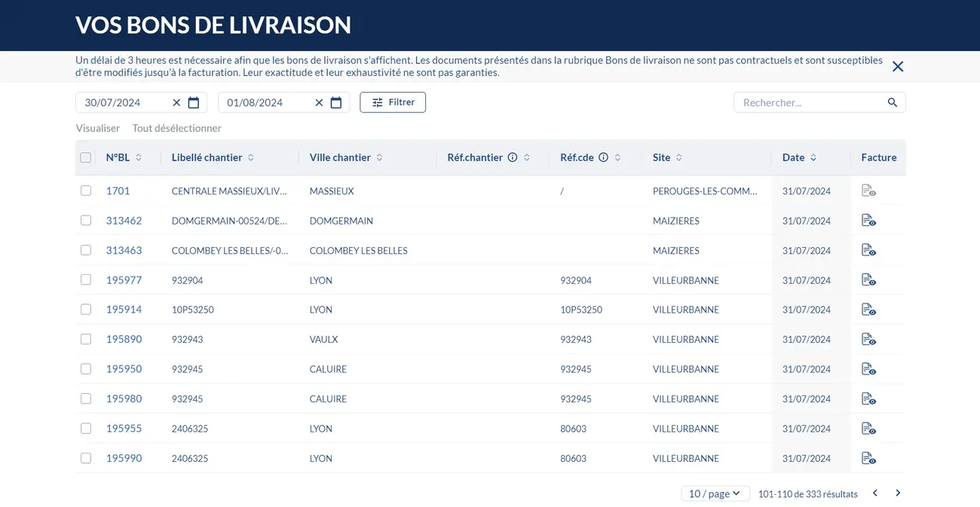View invoice for delivery note 195950
Screen dimensions: 980x507
coord(868,369)
